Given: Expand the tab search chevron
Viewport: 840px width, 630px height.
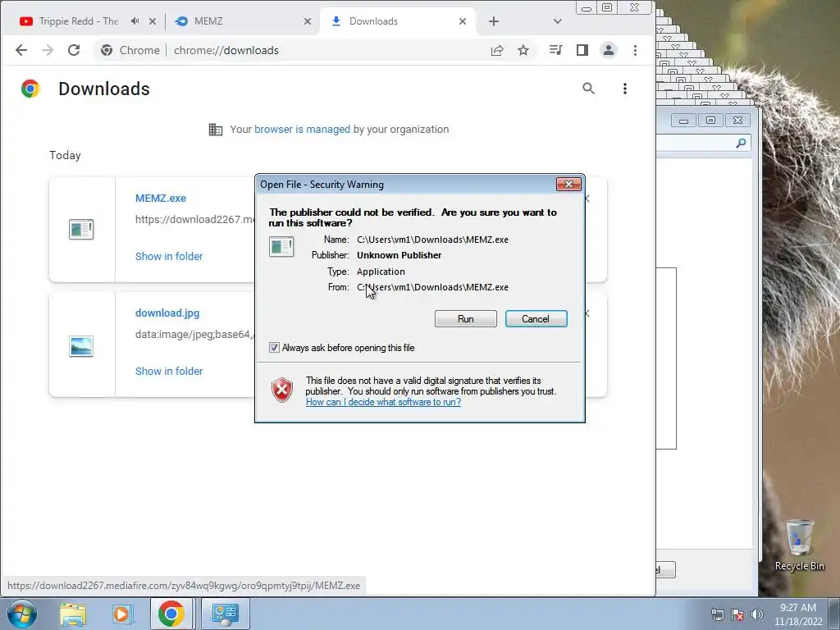Looking at the screenshot, I should click(x=558, y=21).
